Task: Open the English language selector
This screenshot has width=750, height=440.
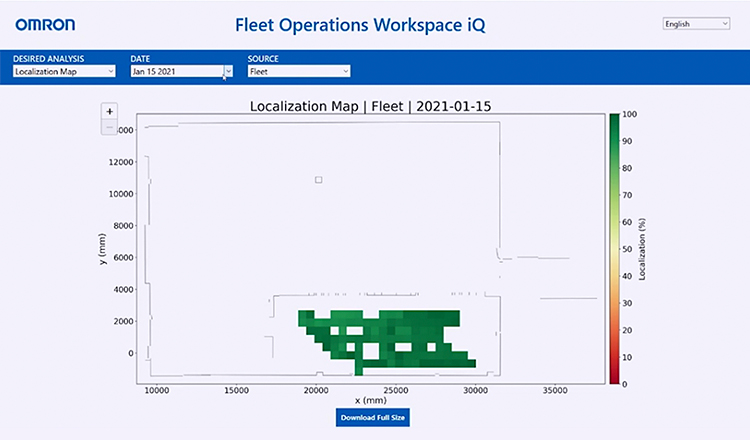Action: point(696,23)
